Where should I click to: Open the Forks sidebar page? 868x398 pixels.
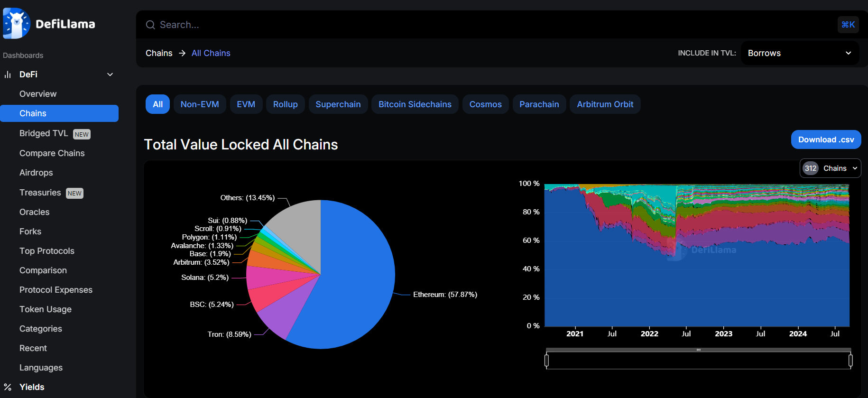30,231
